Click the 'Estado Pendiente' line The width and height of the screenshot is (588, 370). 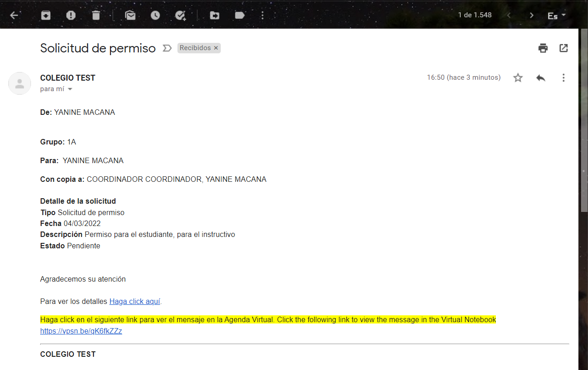pos(70,246)
